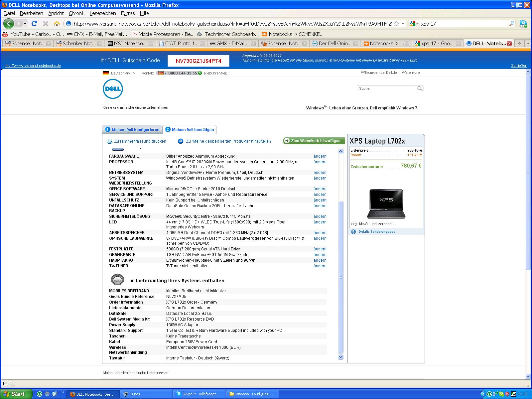Close the xps 17 Google tab
This screenshot has width=532, height=399.
[x=458, y=44]
